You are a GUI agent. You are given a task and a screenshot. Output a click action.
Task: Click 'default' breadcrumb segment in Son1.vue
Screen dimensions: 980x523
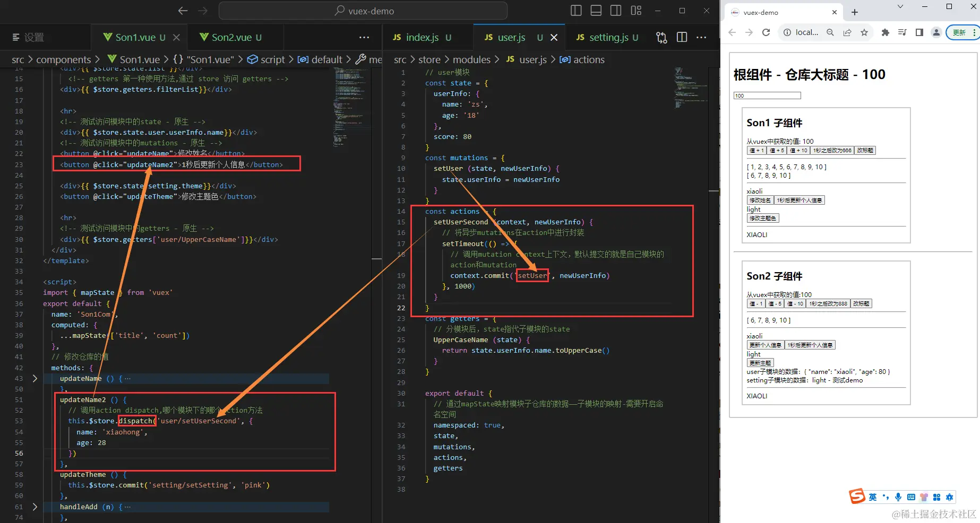click(x=326, y=59)
